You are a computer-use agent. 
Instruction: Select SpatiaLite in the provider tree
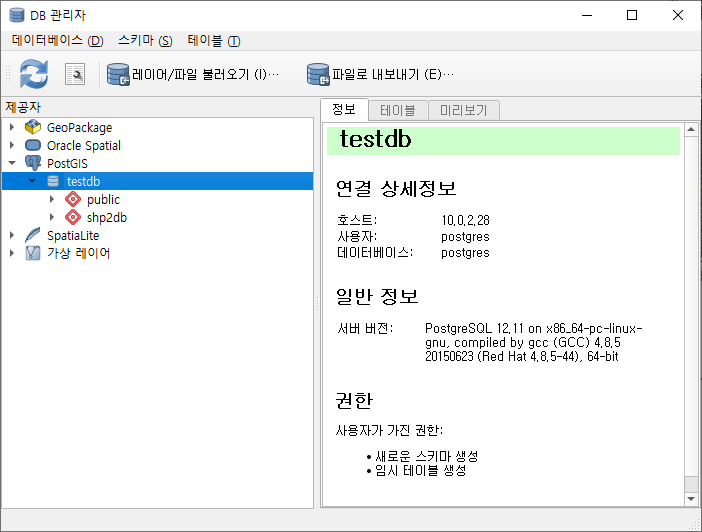[x=73, y=235]
